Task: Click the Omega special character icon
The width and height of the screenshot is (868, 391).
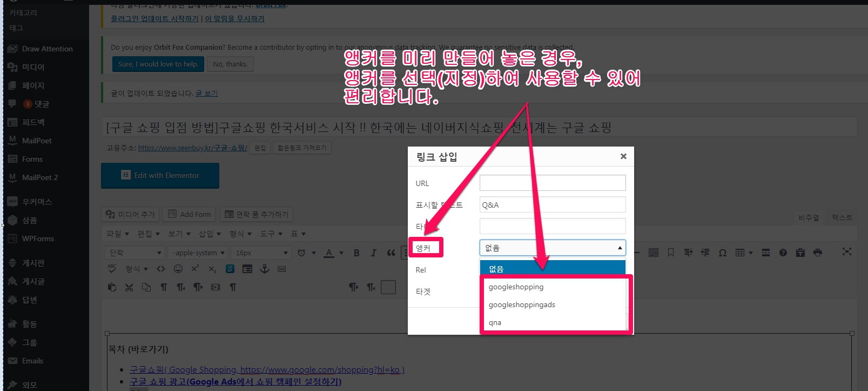Action: (x=723, y=253)
